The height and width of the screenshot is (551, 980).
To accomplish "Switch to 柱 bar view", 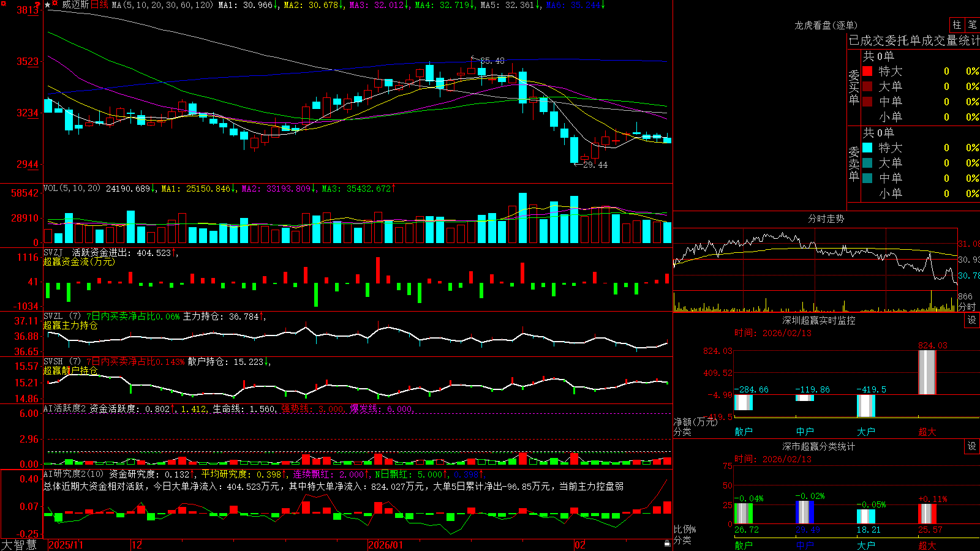I will tap(957, 25).
